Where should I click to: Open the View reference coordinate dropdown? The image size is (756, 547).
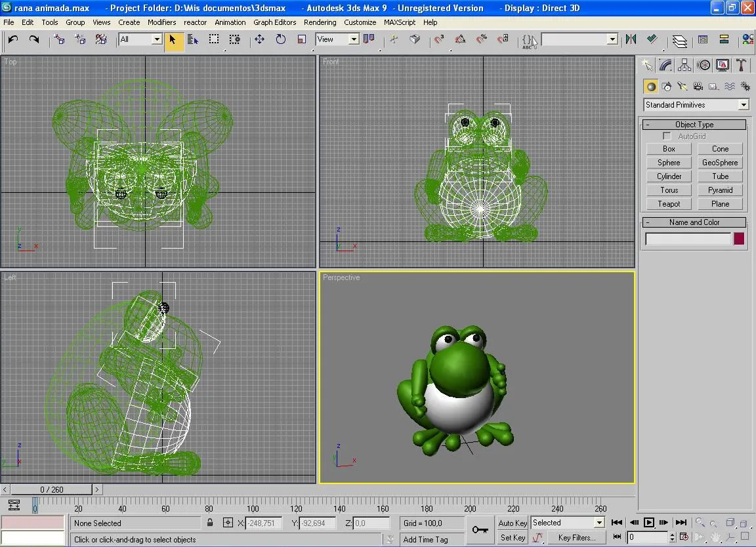click(337, 39)
